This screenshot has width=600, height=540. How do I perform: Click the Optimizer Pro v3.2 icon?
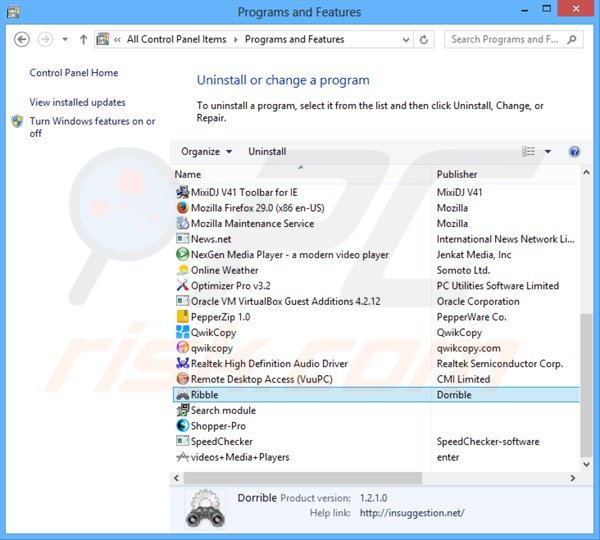pos(183,285)
